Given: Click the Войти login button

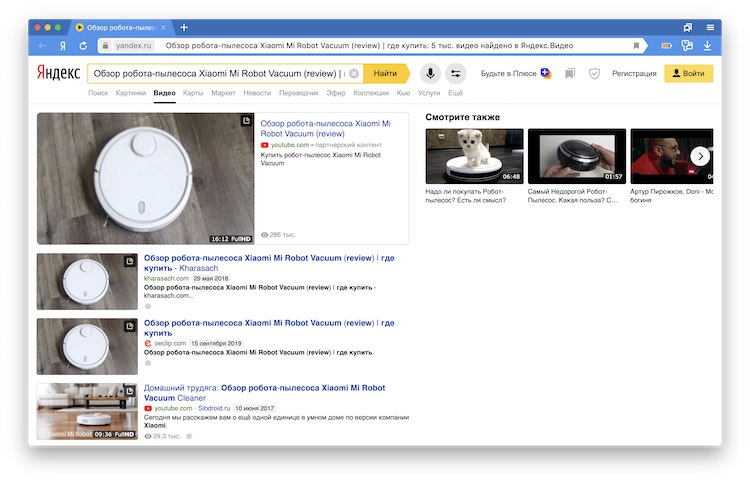Looking at the screenshot, I should click(688, 74).
